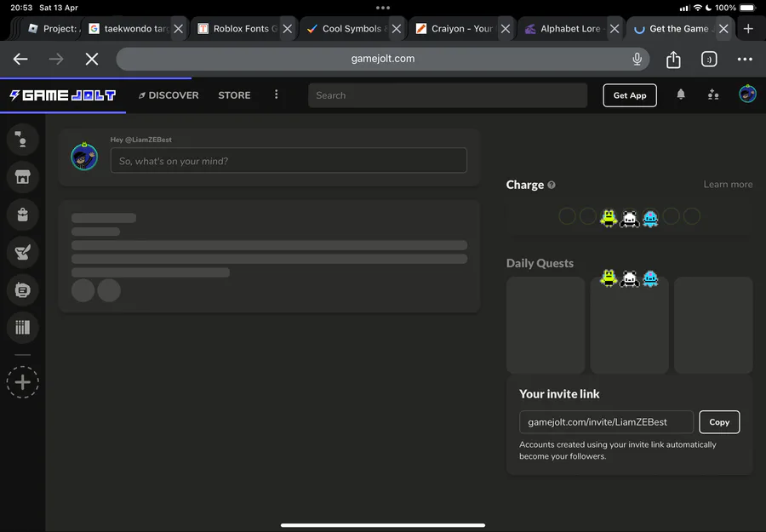Go back with the browser back arrow
Image resolution: width=766 pixels, height=532 pixels.
pyautogui.click(x=20, y=59)
